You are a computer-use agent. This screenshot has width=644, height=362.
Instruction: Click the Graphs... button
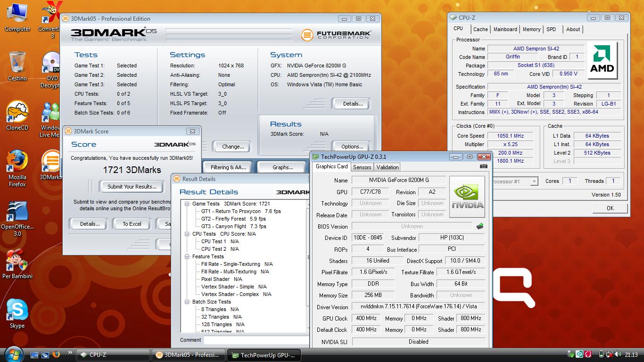point(283,167)
